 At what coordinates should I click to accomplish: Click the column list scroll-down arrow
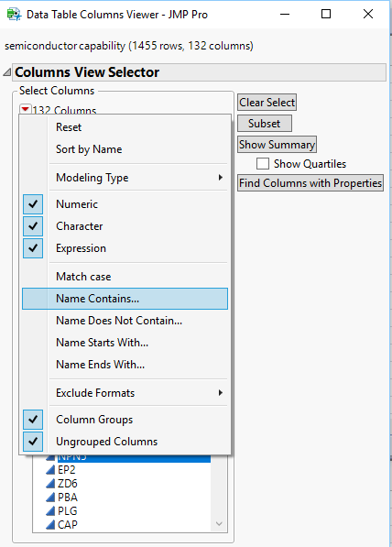(219, 523)
